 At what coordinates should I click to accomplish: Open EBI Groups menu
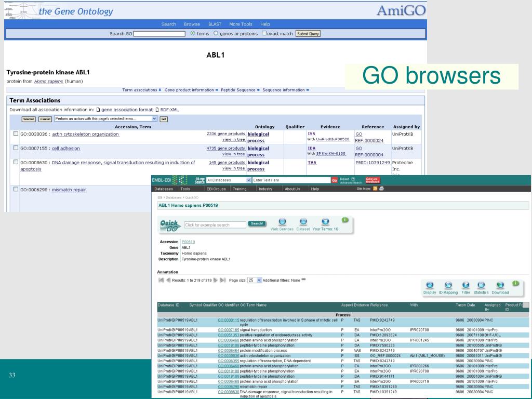(216, 189)
